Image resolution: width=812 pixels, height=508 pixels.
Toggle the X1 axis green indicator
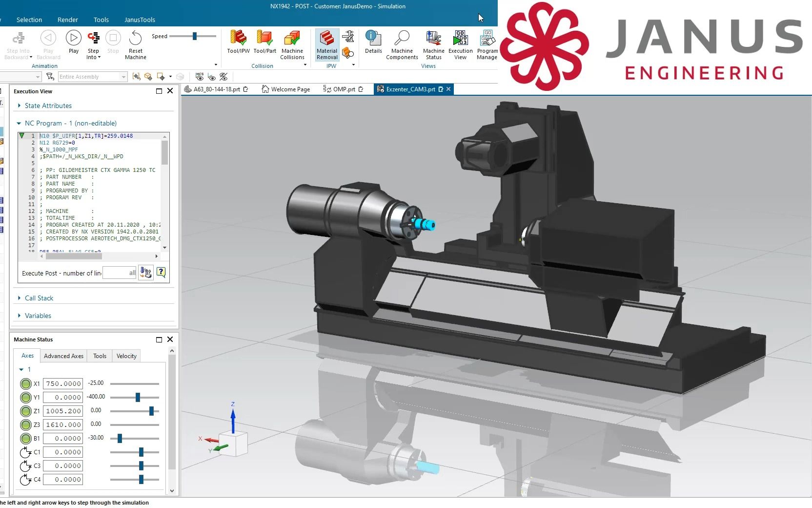click(26, 384)
